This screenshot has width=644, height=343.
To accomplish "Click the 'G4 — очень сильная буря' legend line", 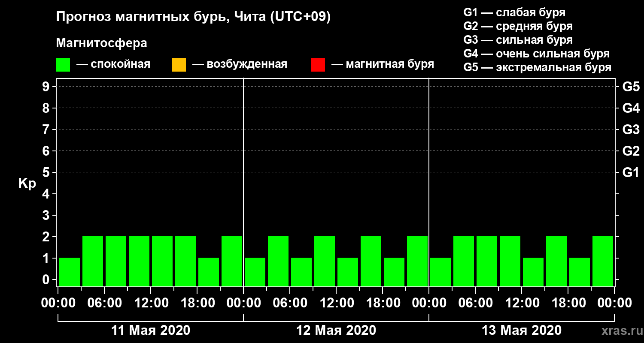I will tap(537, 54).
